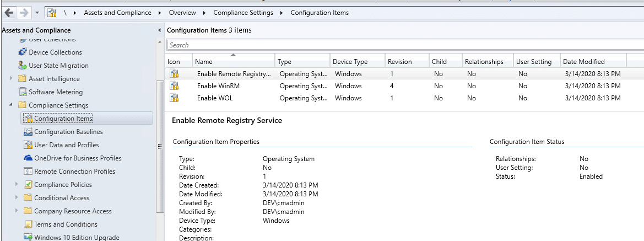The image size is (644, 241).
Task: Click the Software Metering icon
Action: 23,92
